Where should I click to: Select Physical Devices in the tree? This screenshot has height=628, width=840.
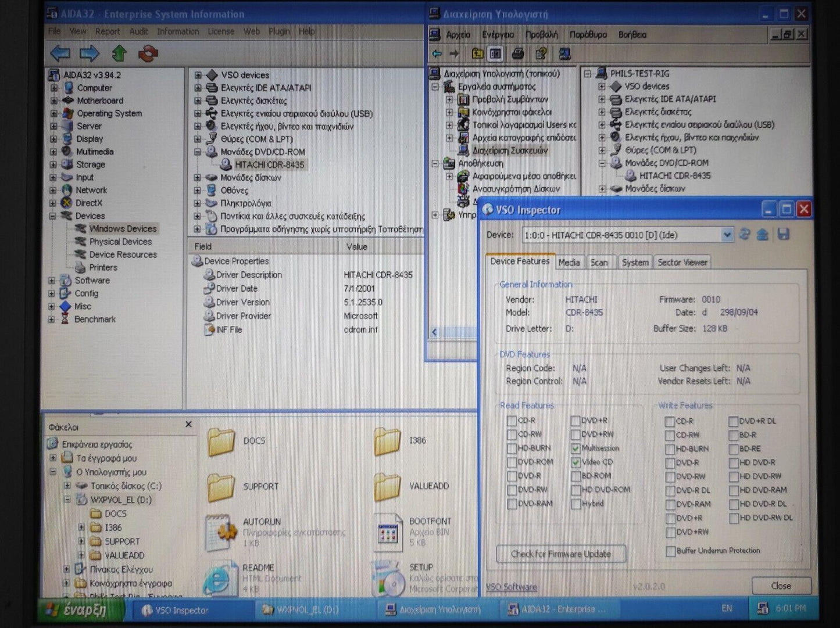coord(120,242)
